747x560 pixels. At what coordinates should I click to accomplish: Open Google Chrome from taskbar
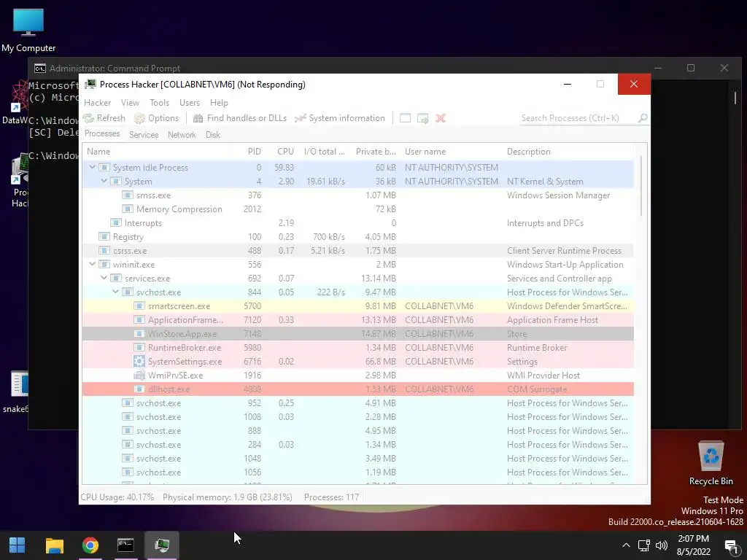(90, 545)
